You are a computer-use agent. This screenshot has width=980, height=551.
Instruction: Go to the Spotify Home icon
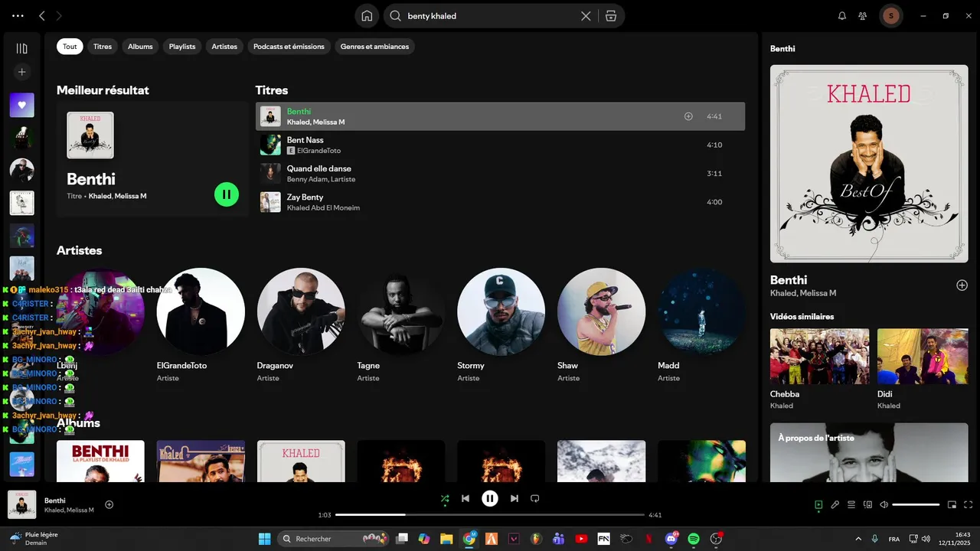pyautogui.click(x=367, y=15)
